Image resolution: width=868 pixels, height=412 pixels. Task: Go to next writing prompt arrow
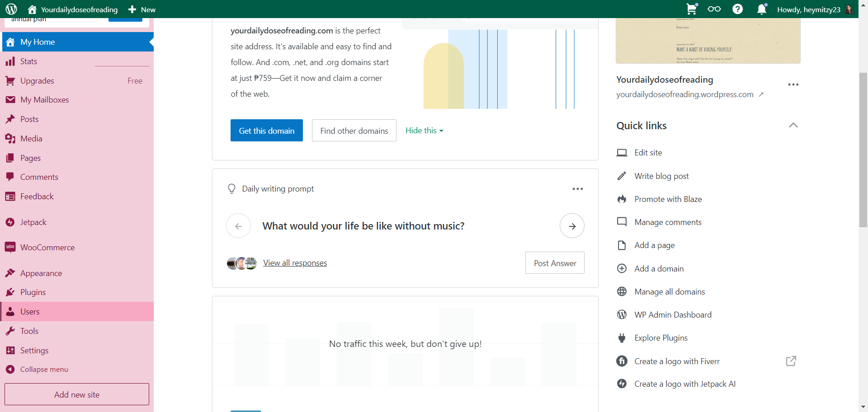(x=572, y=226)
